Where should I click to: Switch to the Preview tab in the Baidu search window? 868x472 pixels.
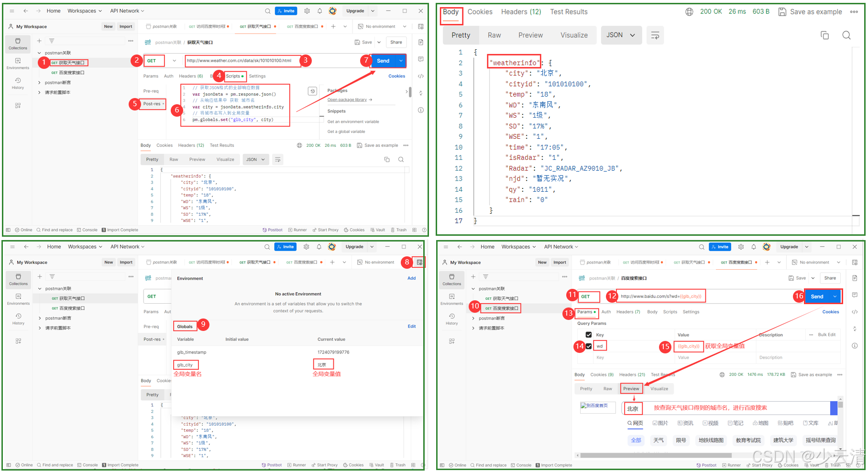(x=631, y=389)
